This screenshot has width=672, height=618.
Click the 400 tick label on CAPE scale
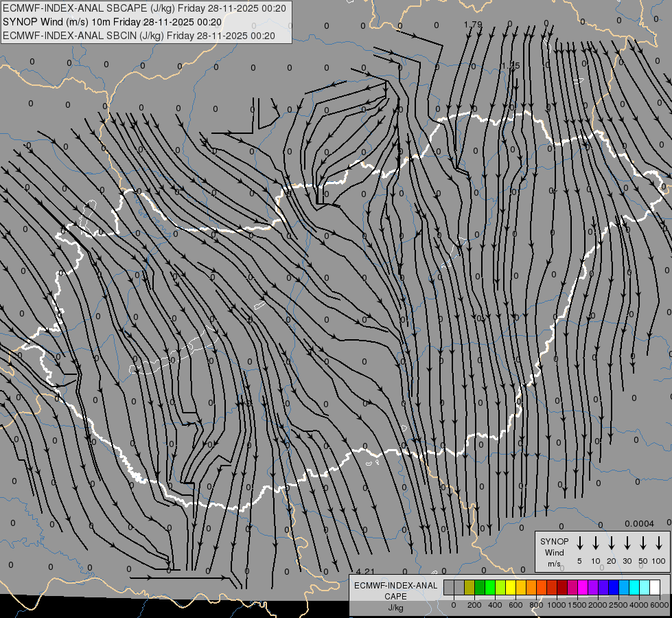(x=495, y=605)
